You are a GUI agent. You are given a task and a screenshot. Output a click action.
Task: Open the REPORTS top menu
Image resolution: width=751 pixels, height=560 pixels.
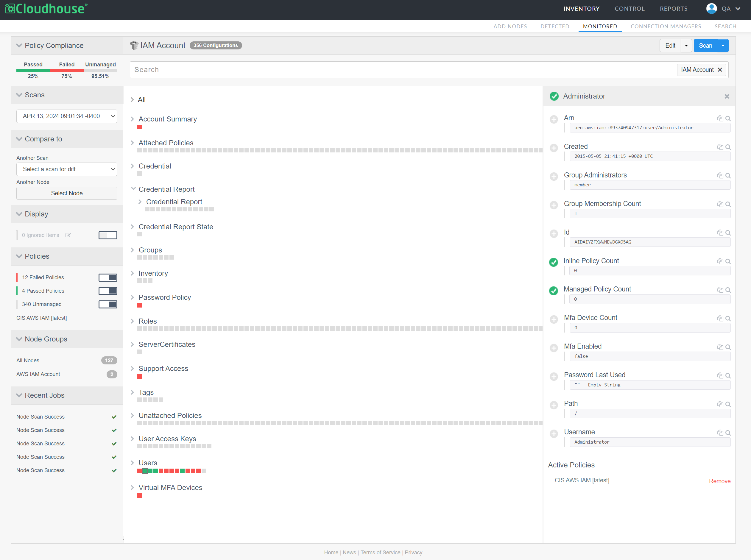tap(673, 9)
